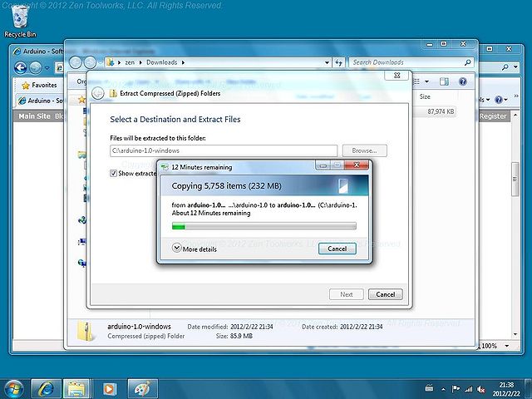532x399 pixels.
Task: Select Downloads in the address breadcrumb
Action: (162, 62)
